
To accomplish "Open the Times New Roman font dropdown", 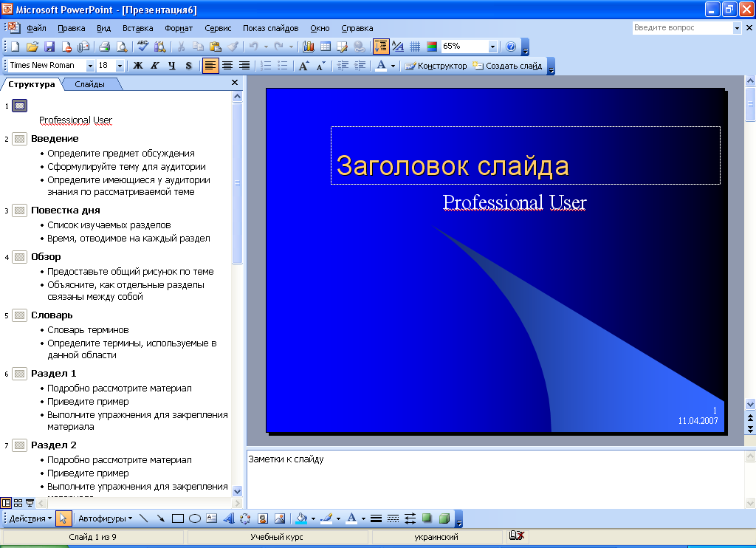I will coord(89,66).
